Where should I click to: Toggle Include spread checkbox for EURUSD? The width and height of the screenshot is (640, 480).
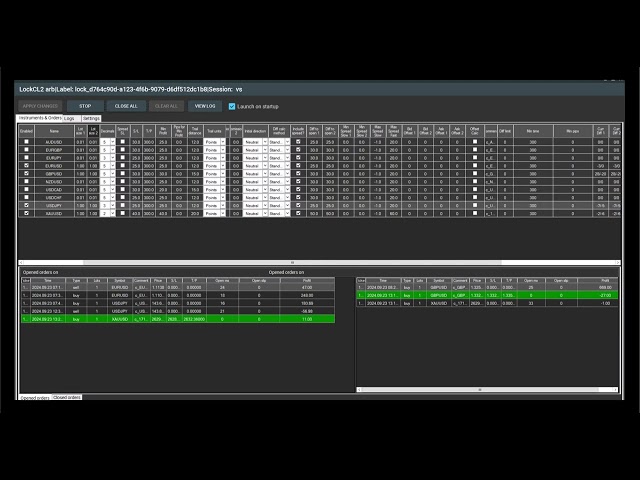point(298,165)
